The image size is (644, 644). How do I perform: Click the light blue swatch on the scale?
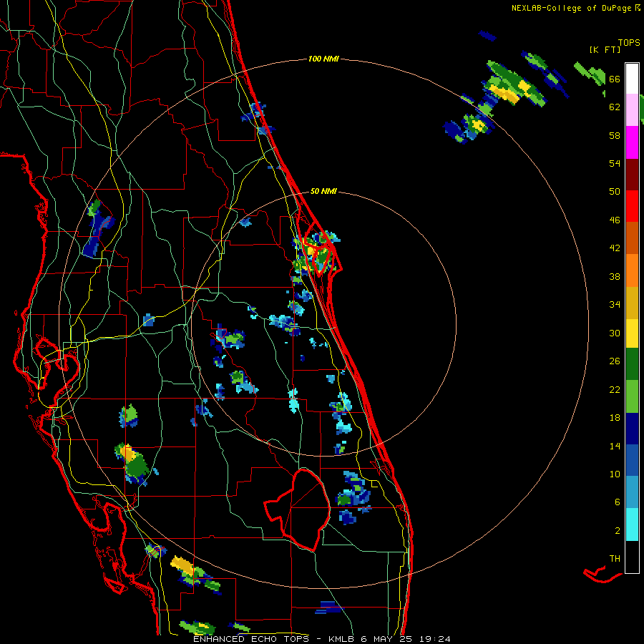click(x=632, y=492)
